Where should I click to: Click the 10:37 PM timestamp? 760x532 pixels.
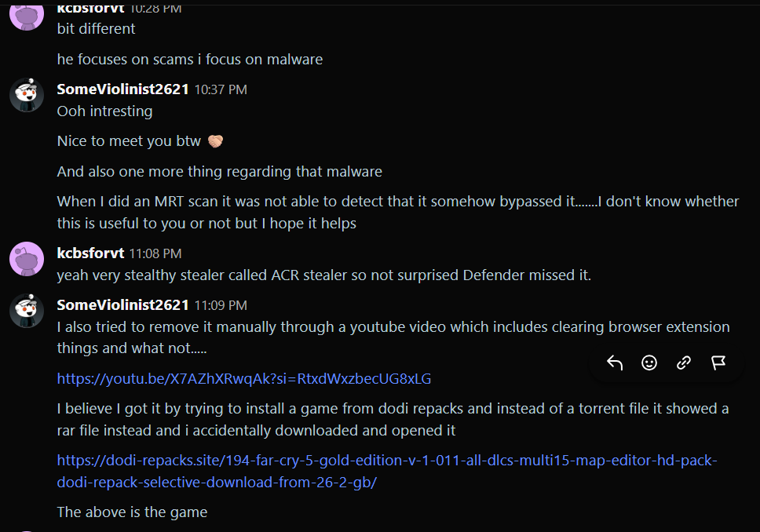pyautogui.click(x=221, y=89)
